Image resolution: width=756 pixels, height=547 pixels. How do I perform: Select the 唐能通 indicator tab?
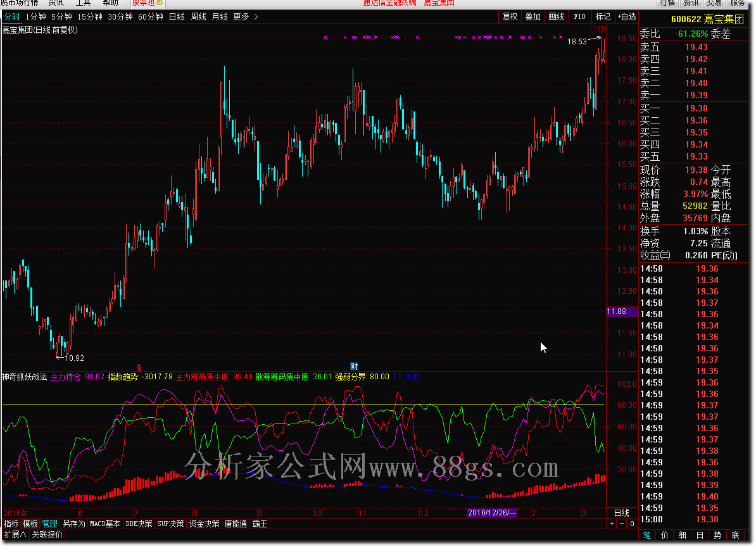pyautogui.click(x=236, y=524)
